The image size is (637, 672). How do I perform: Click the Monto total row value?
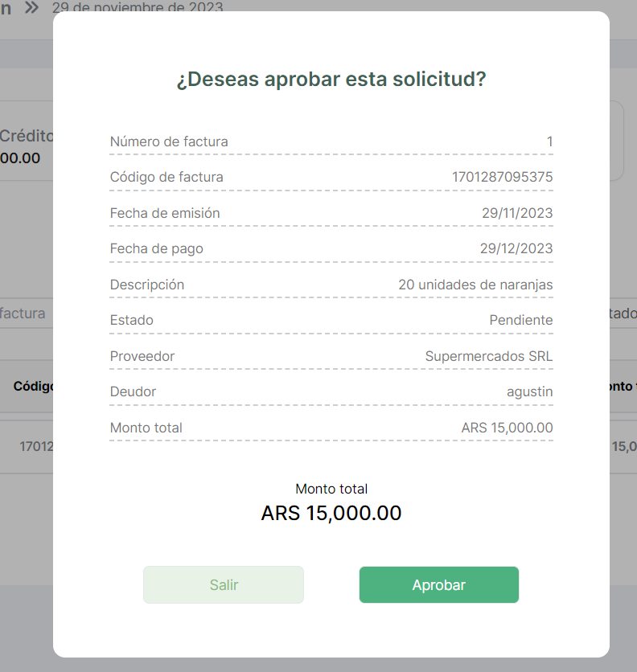[x=507, y=428]
